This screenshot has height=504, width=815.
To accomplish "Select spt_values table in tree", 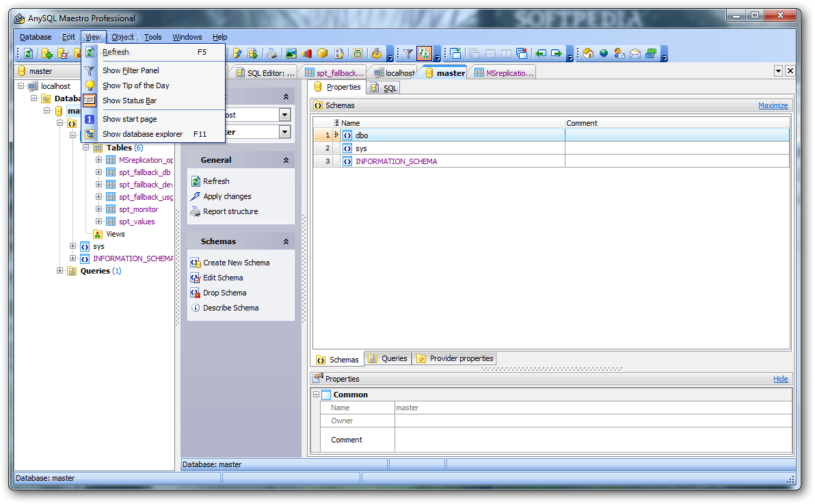I will click(x=137, y=222).
